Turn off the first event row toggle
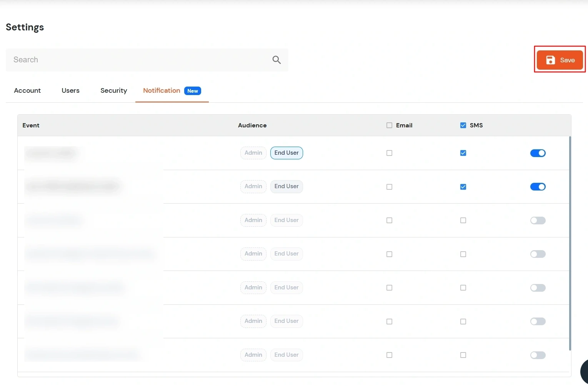Viewport: 588px width, 386px height. point(538,153)
